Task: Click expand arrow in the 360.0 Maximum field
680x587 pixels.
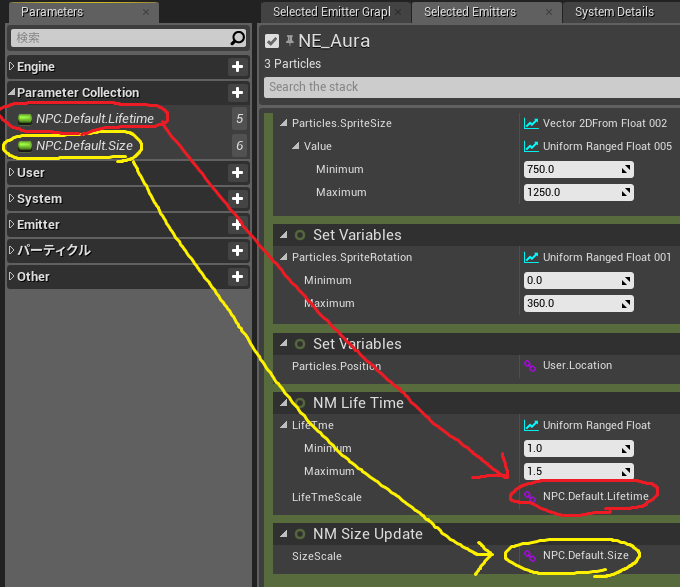Action: coord(626,303)
